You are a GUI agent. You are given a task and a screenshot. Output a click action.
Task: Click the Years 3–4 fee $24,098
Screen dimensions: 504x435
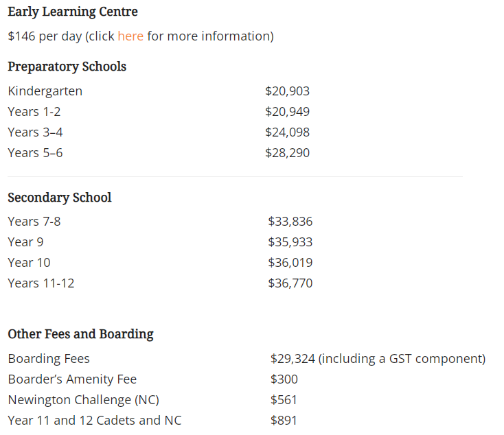point(287,132)
